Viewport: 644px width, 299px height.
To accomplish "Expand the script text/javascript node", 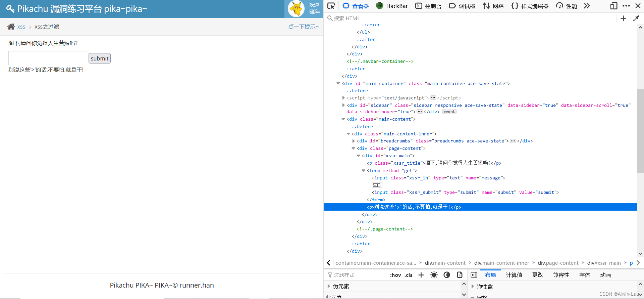I will coord(343,98).
